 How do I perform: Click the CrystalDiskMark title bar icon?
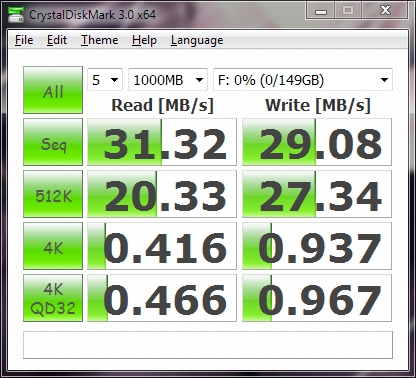[x=16, y=14]
